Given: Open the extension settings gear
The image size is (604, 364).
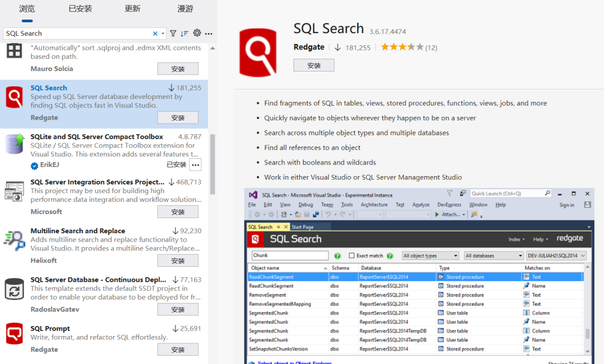Looking at the screenshot, I should pyautogui.click(x=197, y=33).
